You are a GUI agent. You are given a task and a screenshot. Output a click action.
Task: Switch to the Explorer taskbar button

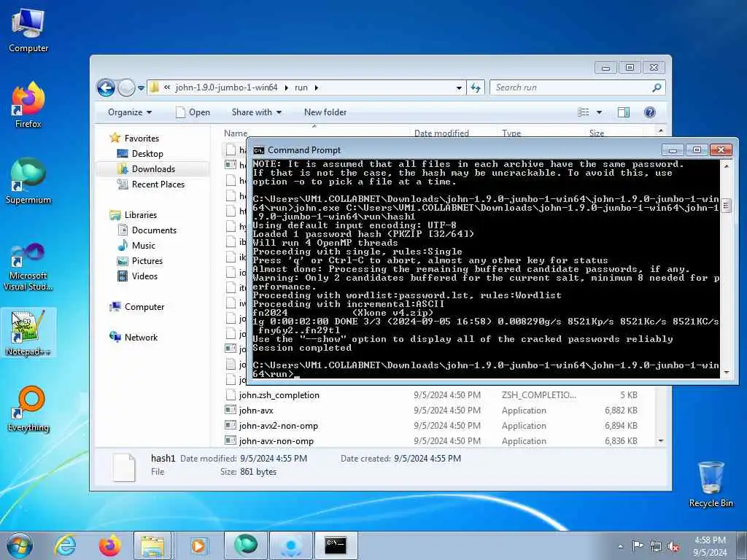point(152,545)
